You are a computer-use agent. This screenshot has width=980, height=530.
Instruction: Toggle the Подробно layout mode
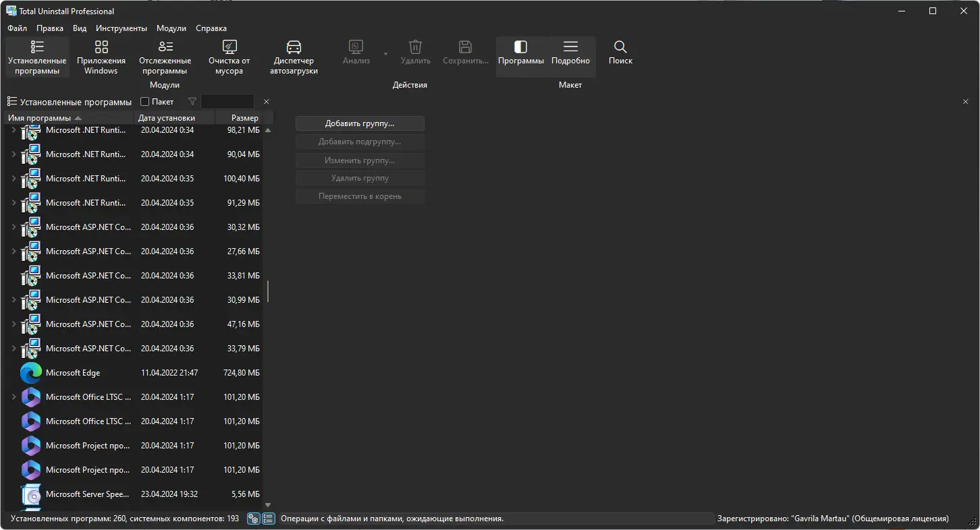[x=570, y=56]
